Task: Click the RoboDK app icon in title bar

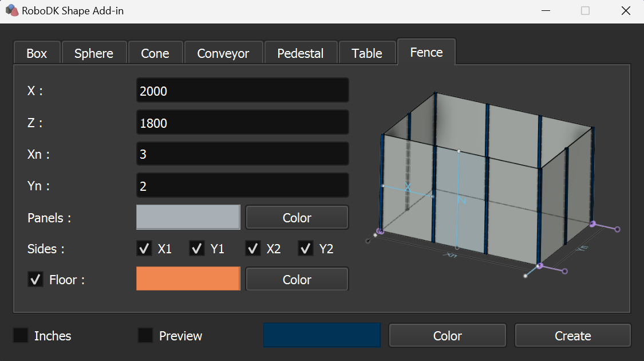Action: (x=11, y=11)
